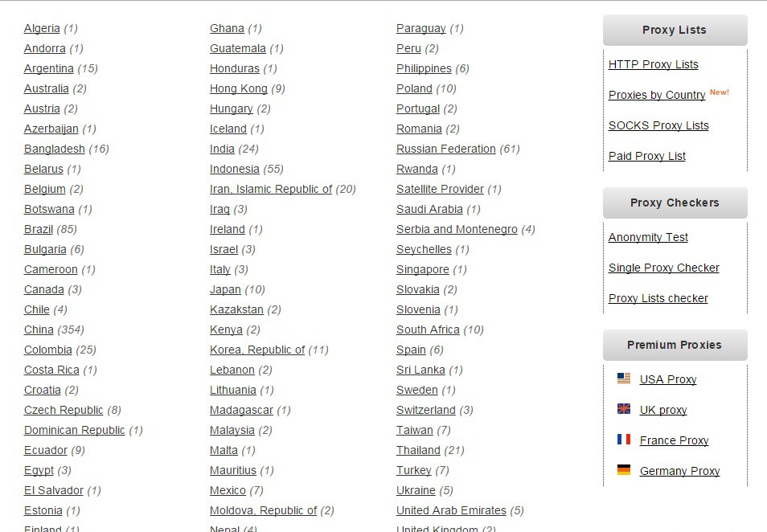Open the HTTP Proxy Lists link
This screenshot has height=532, width=767.
point(653,64)
